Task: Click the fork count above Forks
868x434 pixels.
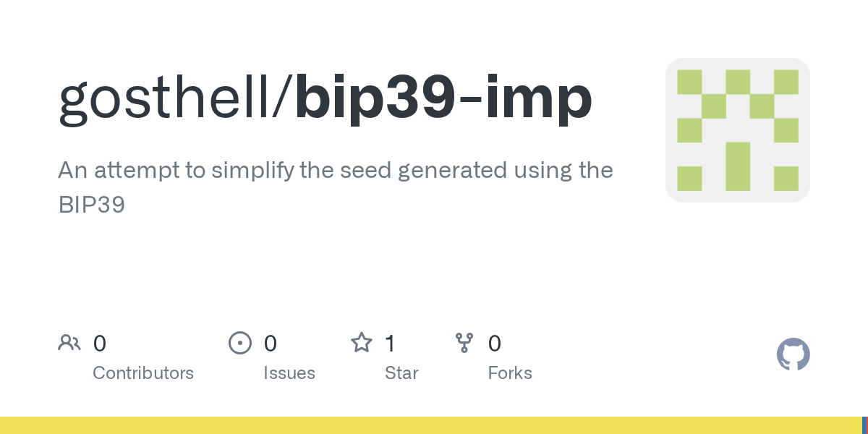Action: coord(495,343)
